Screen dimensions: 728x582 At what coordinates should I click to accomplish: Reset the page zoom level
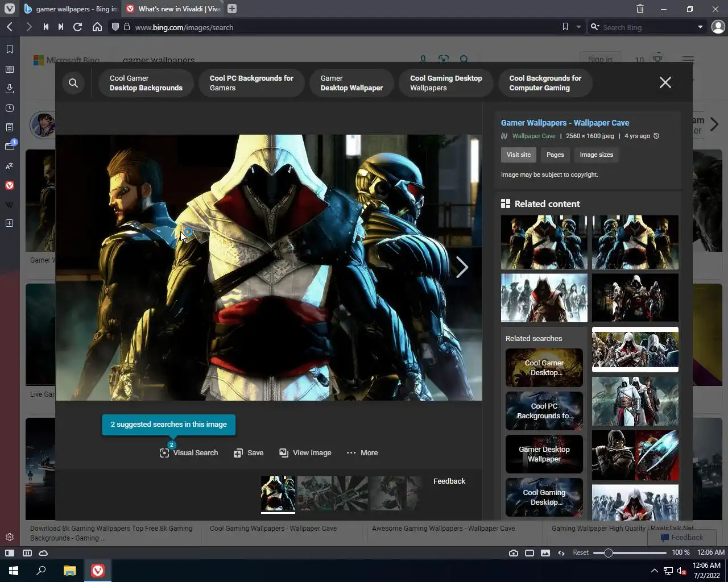[x=581, y=552]
